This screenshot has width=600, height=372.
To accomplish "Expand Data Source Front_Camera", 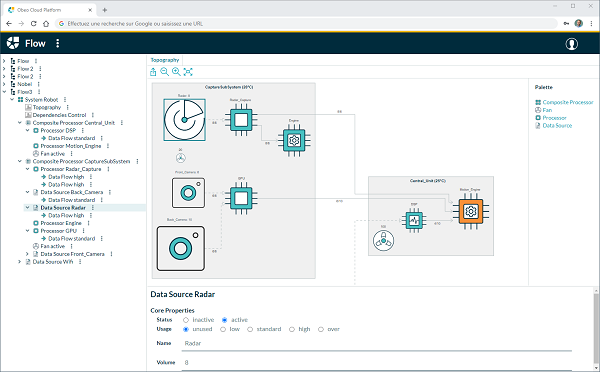I will [x=28, y=254].
